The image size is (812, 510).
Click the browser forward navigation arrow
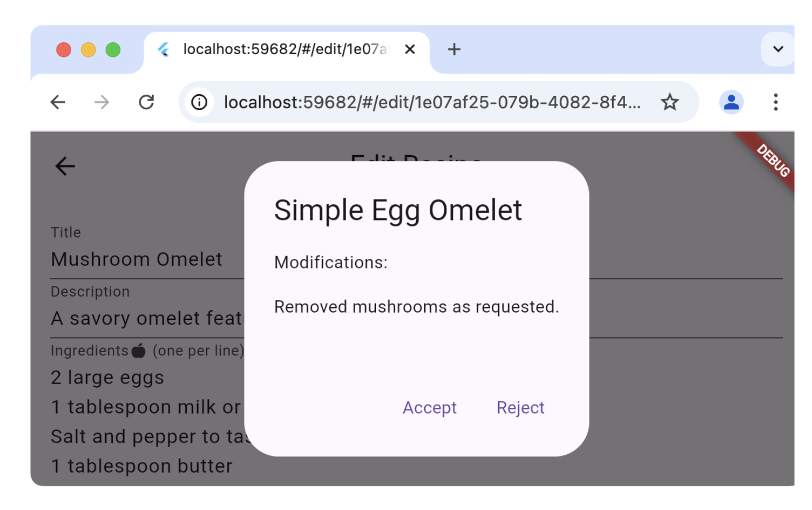[102, 102]
